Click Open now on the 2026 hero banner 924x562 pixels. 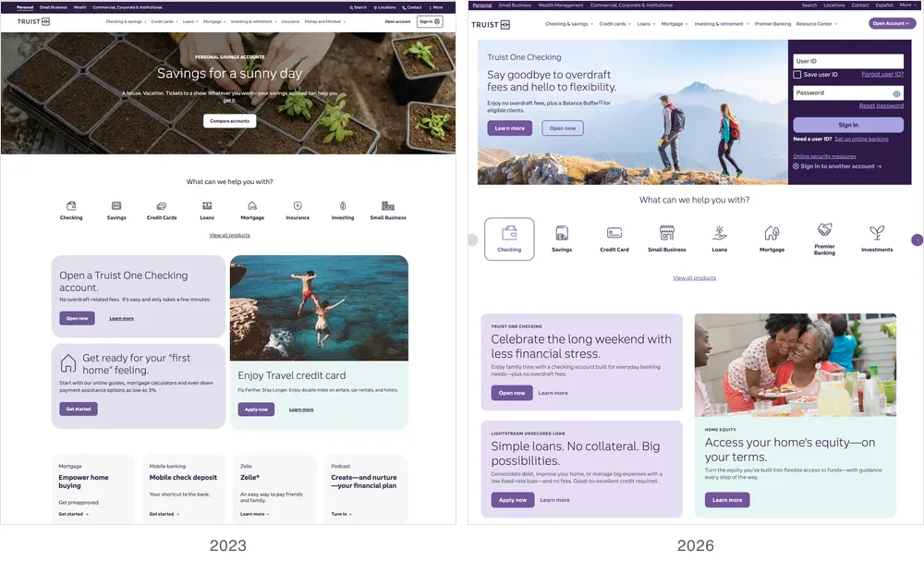pyautogui.click(x=563, y=128)
